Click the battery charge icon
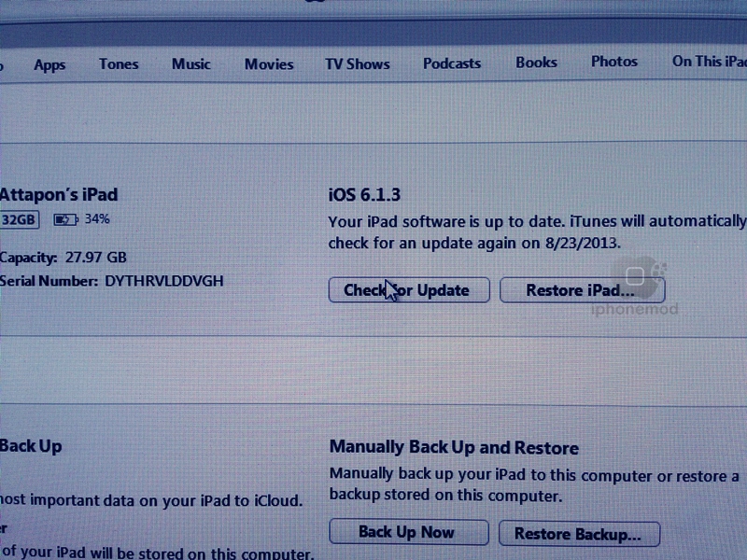This screenshot has height=560, width=747. pos(65,219)
